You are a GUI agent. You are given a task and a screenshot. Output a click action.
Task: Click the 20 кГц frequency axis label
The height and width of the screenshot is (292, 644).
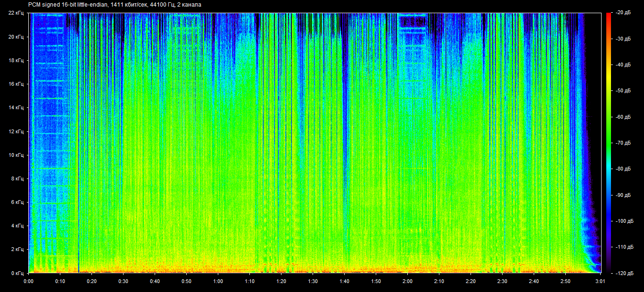(17, 36)
